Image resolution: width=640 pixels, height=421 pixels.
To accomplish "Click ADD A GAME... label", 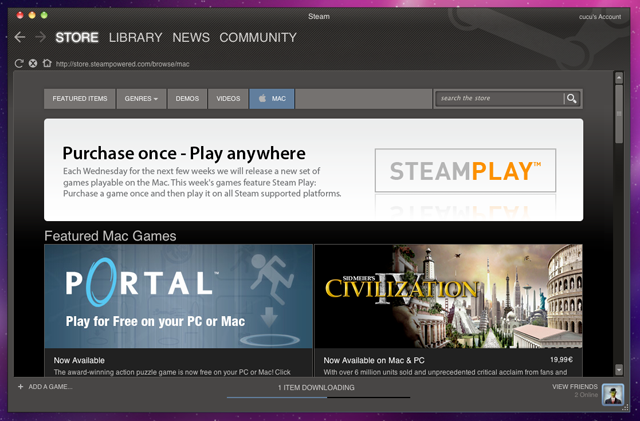I will tap(50, 387).
